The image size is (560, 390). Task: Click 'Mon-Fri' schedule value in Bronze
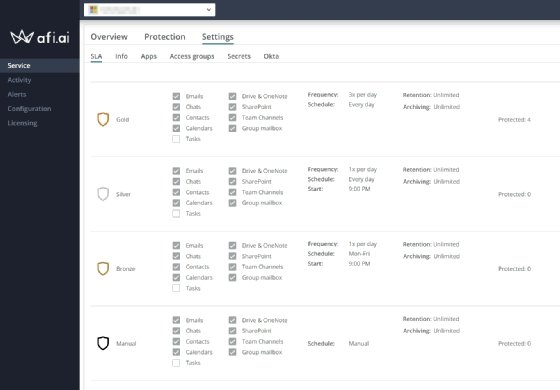tap(359, 254)
